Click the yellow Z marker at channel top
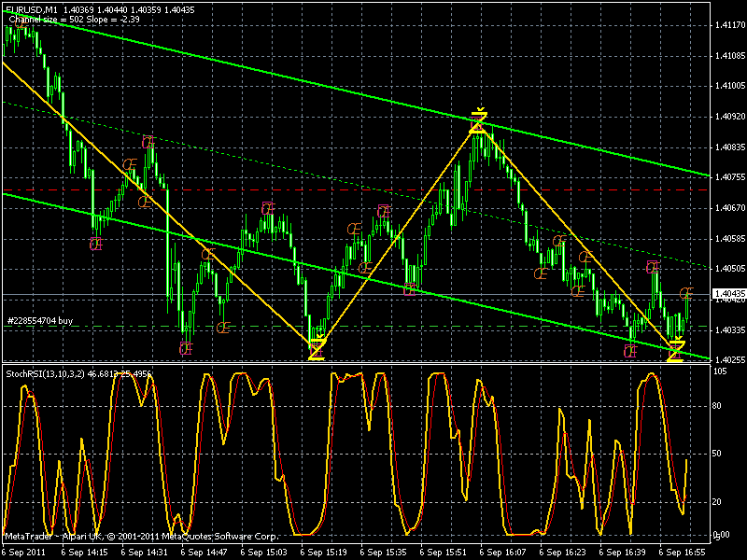 [x=478, y=121]
